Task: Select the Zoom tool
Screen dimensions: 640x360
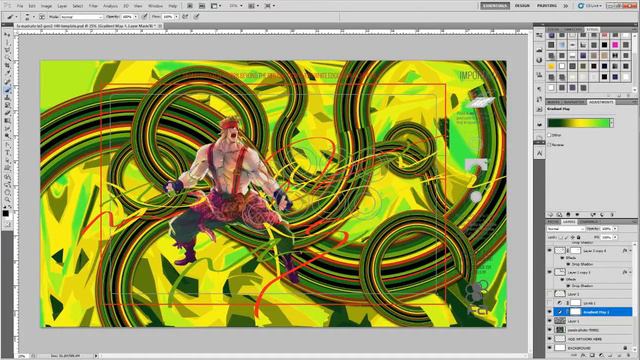Action: (x=7, y=199)
